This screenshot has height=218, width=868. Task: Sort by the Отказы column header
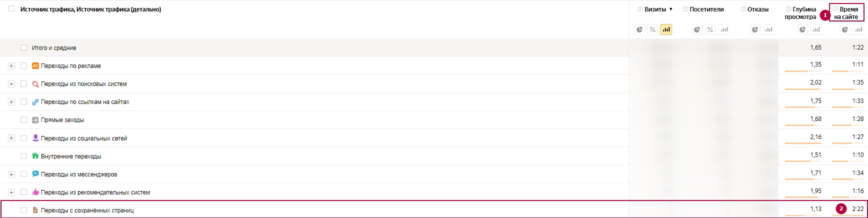pos(758,9)
